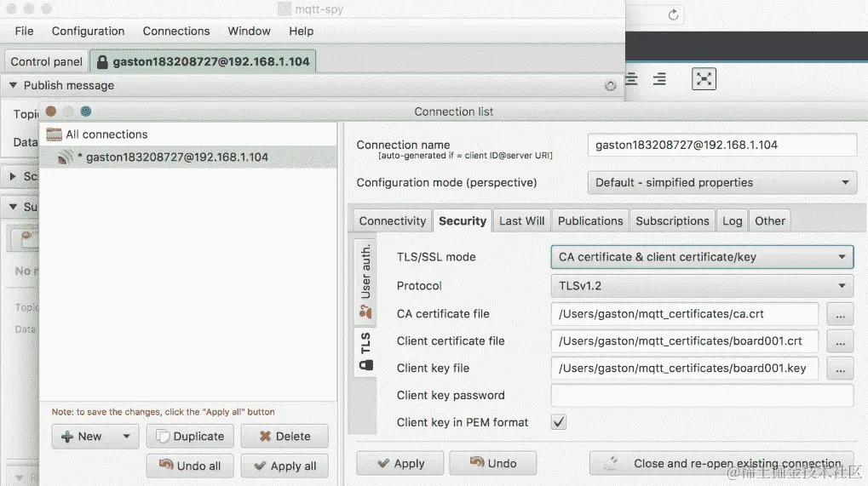Select the TLS vertical tab
This screenshot has height=486, width=868.
click(x=365, y=352)
